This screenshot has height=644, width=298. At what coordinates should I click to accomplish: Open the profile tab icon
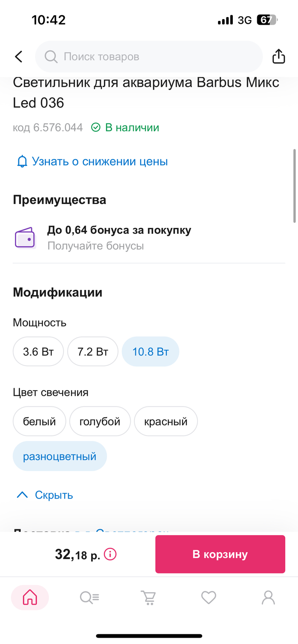point(268,598)
